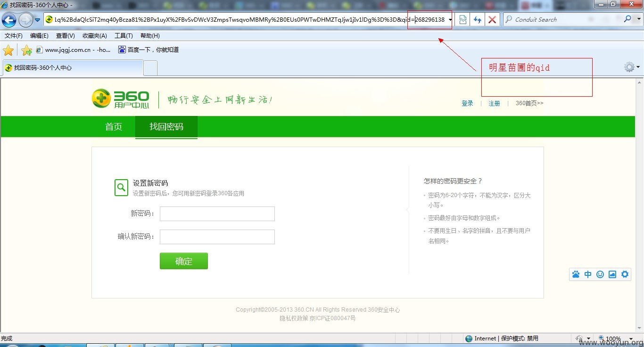The height and width of the screenshot is (347, 644).
Task: Click the 登录 link
Action: 467,103
